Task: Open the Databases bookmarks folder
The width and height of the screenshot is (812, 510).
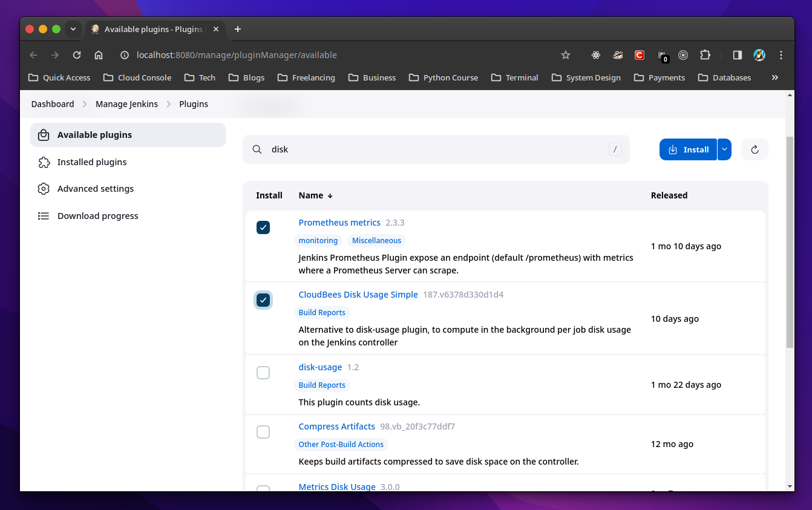Action: pyautogui.click(x=724, y=77)
